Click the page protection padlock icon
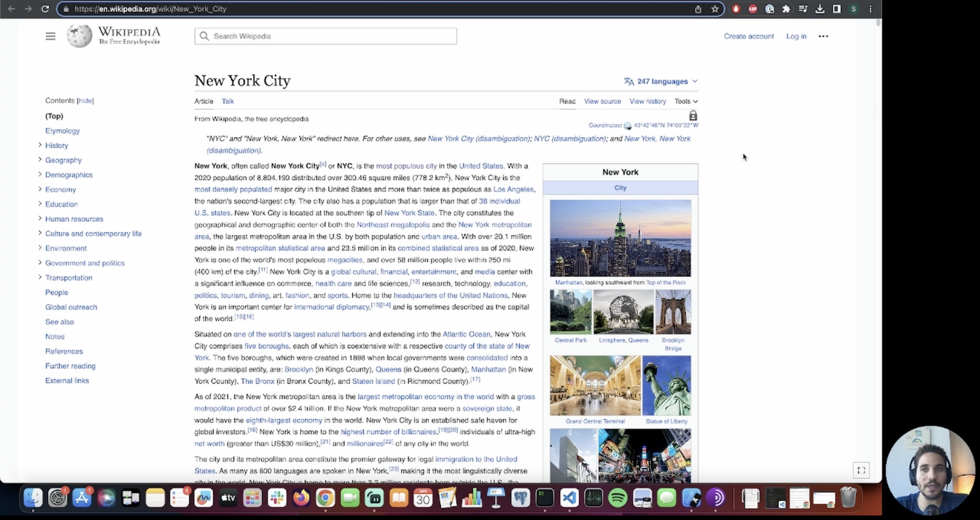 tap(693, 115)
